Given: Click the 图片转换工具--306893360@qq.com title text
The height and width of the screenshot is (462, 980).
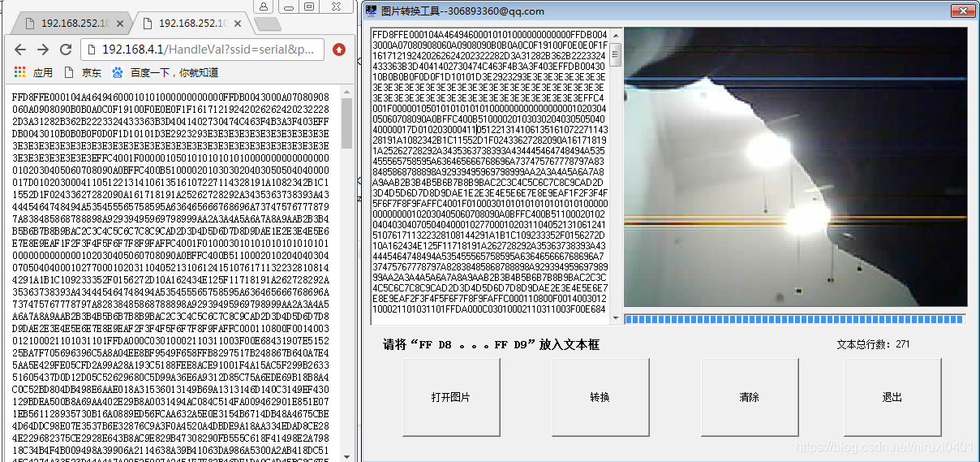Looking at the screenshot, I should 462,11.
